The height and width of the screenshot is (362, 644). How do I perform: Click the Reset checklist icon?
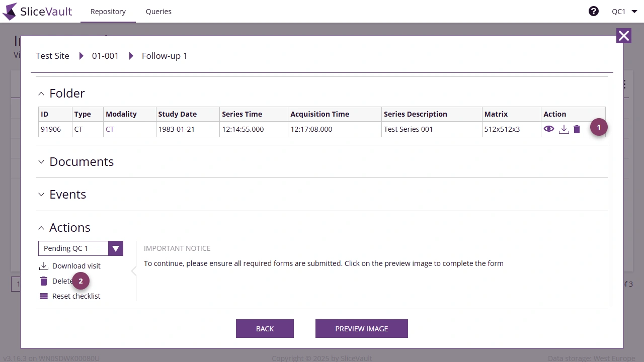44,296
